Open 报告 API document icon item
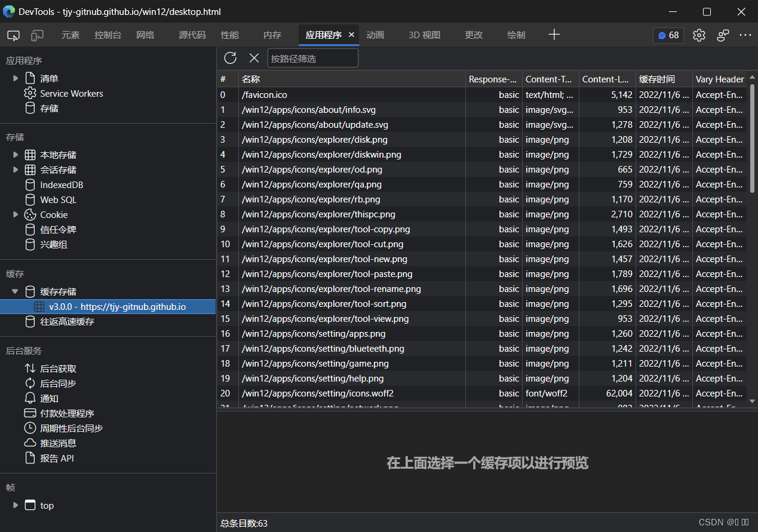 30,458
